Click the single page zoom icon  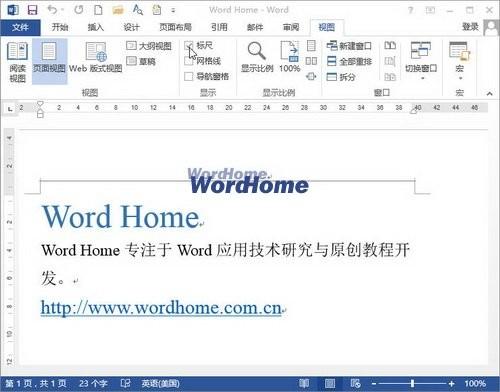[311, 46]
